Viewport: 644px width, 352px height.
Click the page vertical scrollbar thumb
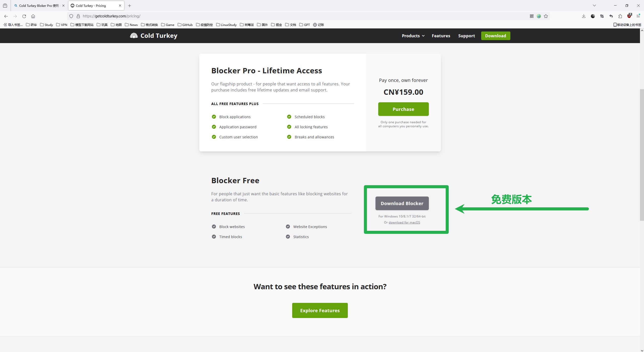point(642,155)
